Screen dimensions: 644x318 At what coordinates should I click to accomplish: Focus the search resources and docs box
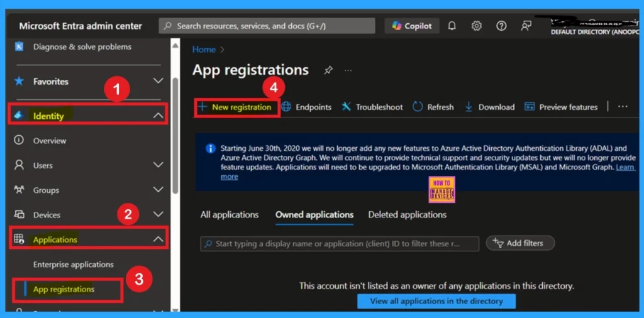[x=267, y=26]
